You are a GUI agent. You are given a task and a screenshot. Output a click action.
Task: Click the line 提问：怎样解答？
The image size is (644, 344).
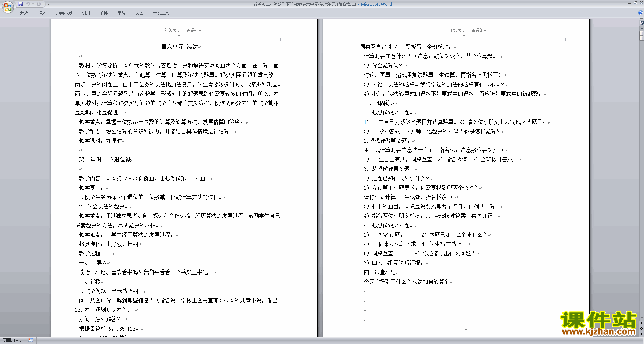(x=100, y=320)
